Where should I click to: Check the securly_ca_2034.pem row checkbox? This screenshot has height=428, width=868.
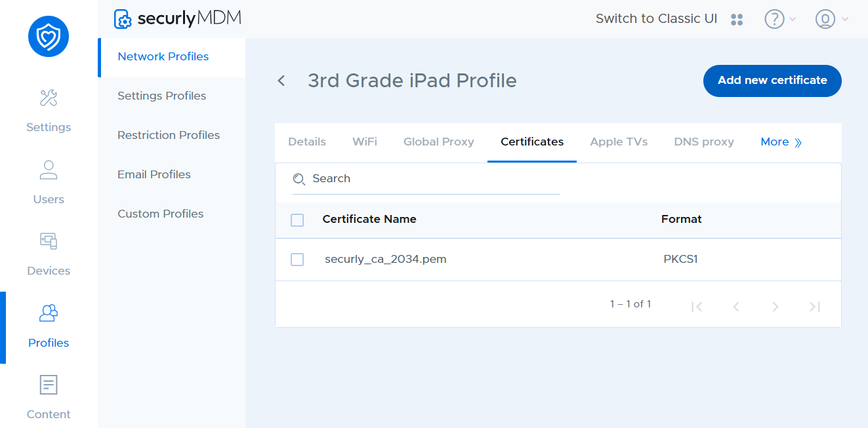coord(297,260)
